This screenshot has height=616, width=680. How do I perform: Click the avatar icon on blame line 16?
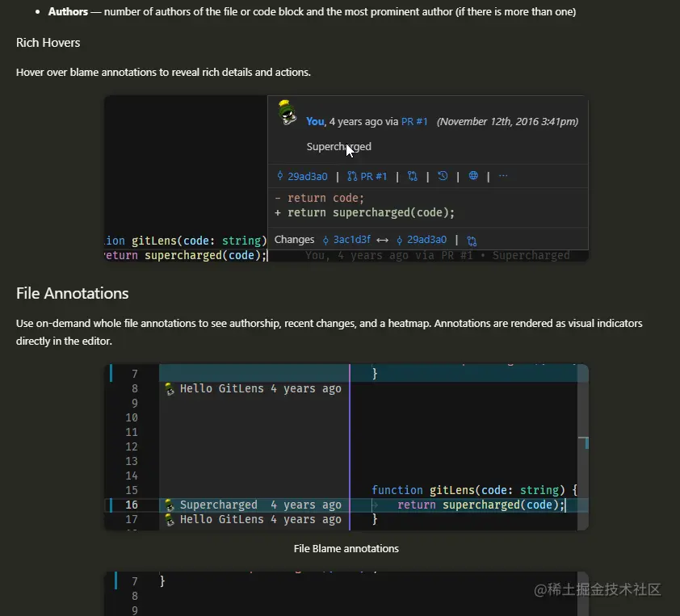click(x=170, y=505)
